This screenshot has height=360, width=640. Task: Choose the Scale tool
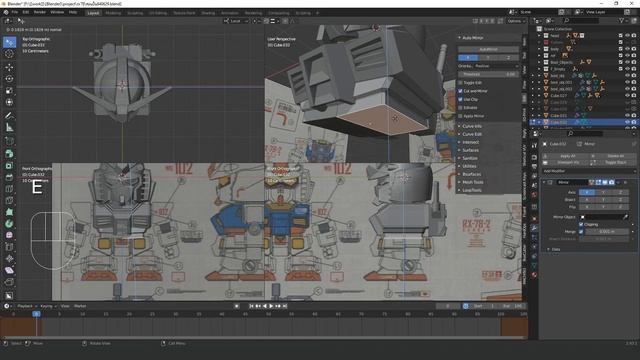(x=9, y=91)
